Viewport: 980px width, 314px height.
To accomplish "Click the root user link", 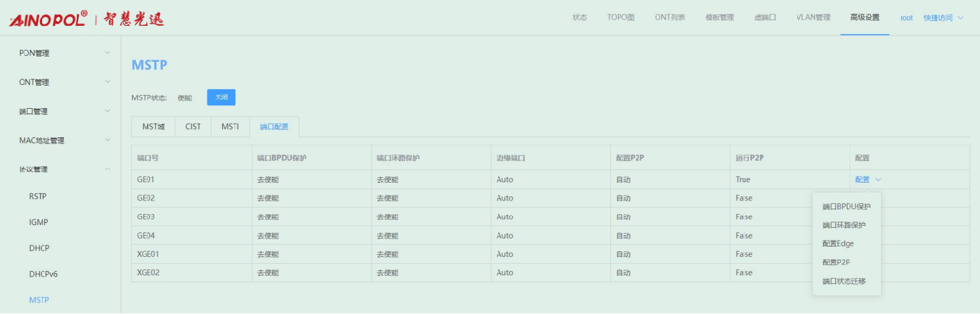I will pos(906,18).
